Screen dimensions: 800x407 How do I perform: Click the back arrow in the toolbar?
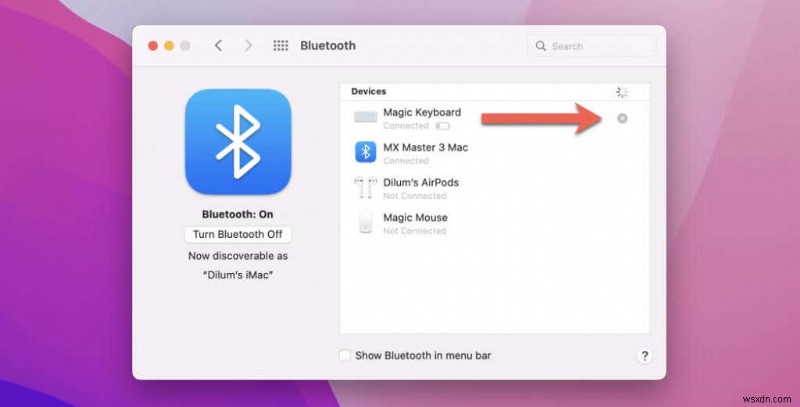218,46
